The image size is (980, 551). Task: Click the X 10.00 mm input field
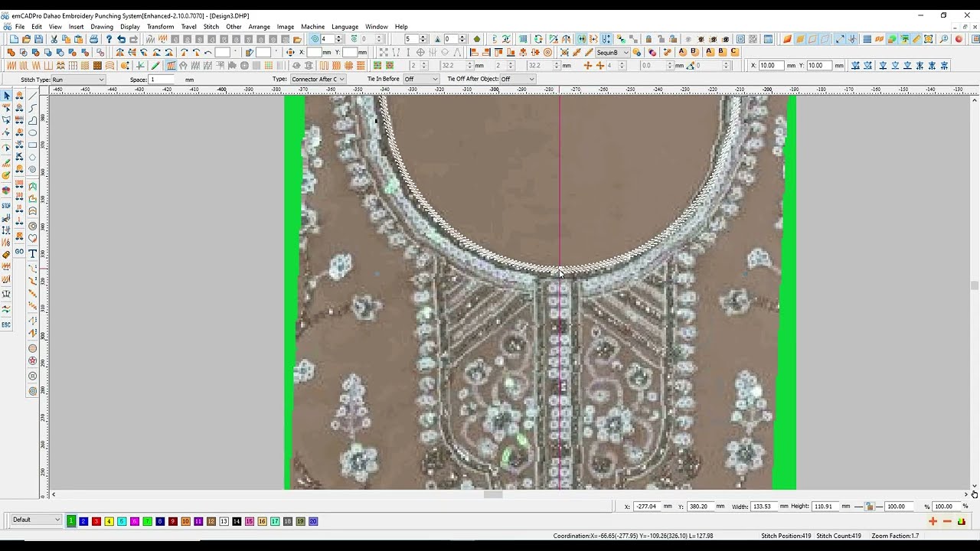point(771,66)
